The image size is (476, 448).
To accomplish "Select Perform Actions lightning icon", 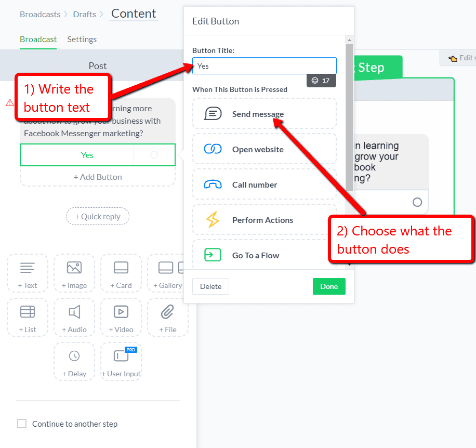I will 213,219.
